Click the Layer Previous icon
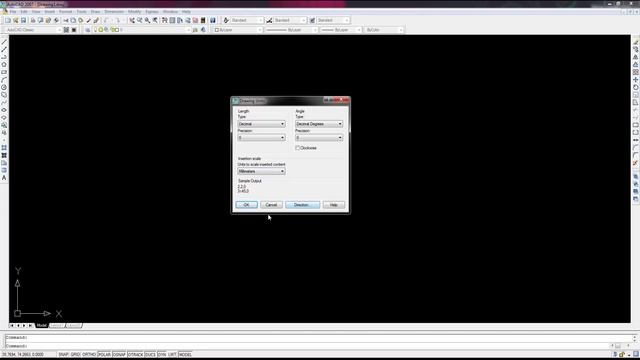 coord(203,30)
